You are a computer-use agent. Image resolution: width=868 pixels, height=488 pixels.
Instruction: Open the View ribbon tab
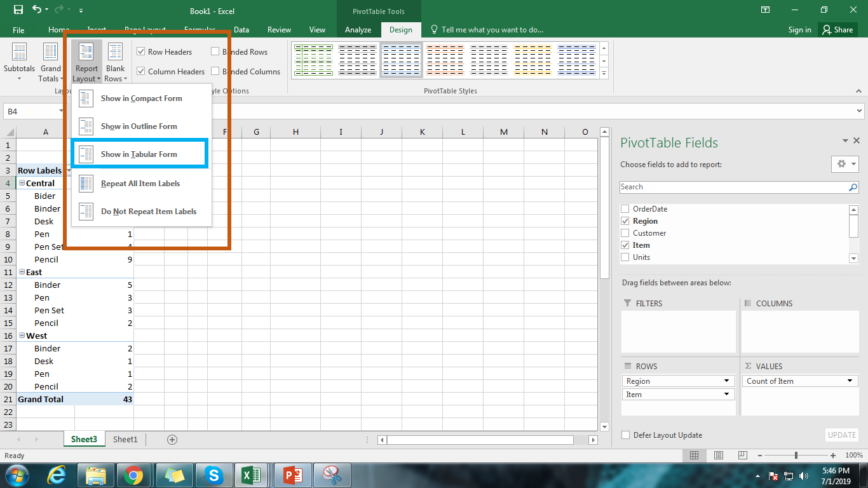pos(317,30)
